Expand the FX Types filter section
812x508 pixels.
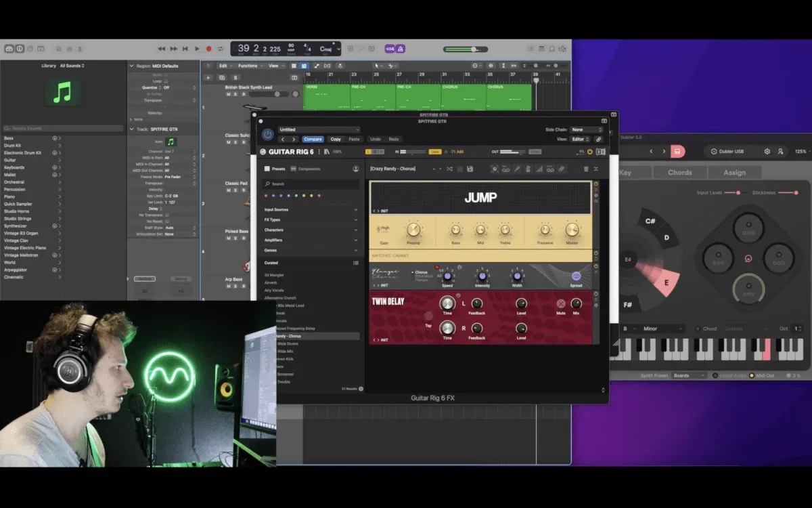tap(311, 220)
